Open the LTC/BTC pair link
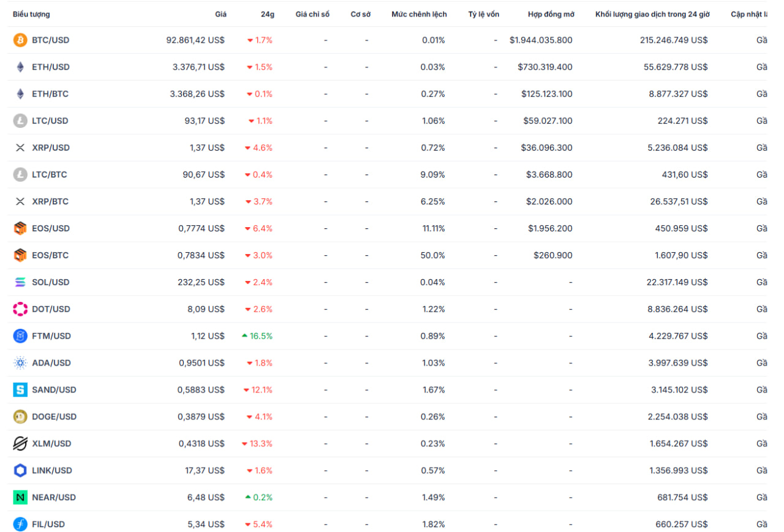The height and width of the screenshot is (532, 784). coord(50,175)
